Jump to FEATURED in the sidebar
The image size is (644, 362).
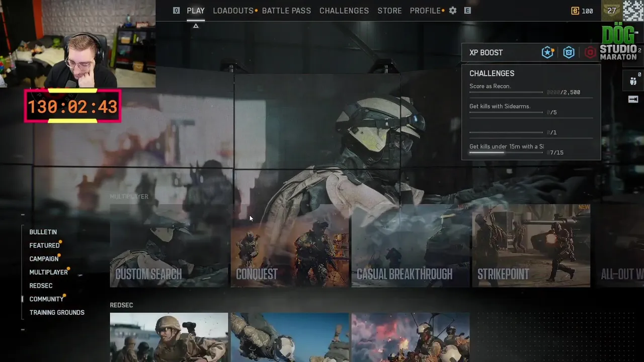(x=44, y=246)
